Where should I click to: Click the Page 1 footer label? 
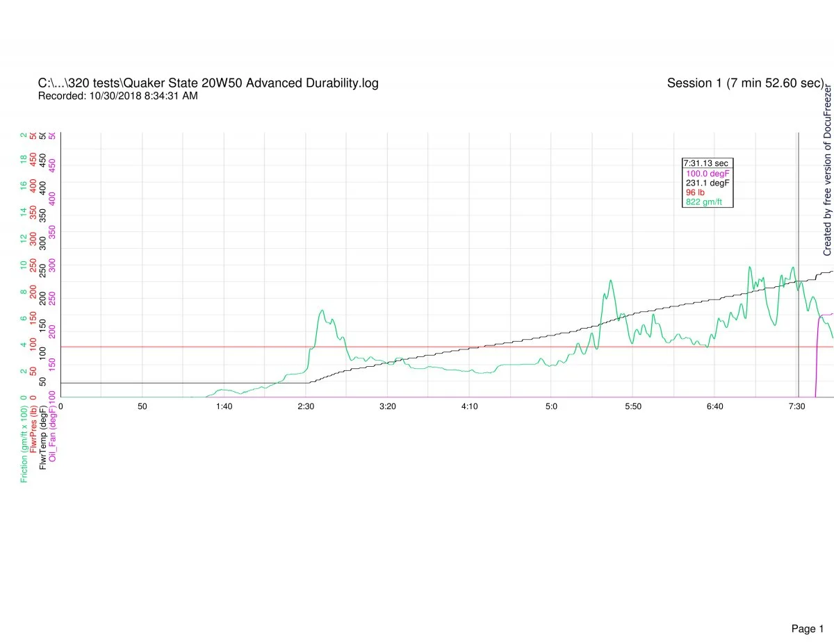807,609
